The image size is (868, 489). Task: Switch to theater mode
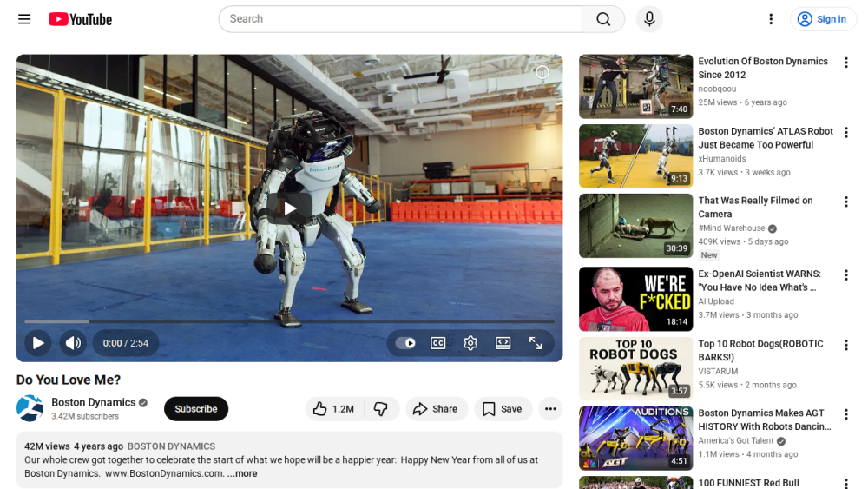tap(503, 343)
